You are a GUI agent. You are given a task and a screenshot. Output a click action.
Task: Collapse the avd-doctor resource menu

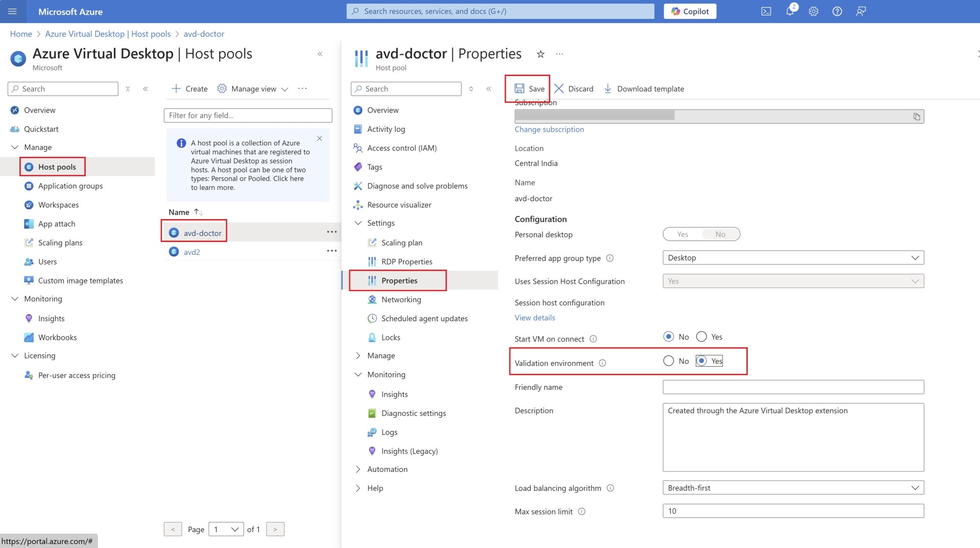tap(488, 89)
